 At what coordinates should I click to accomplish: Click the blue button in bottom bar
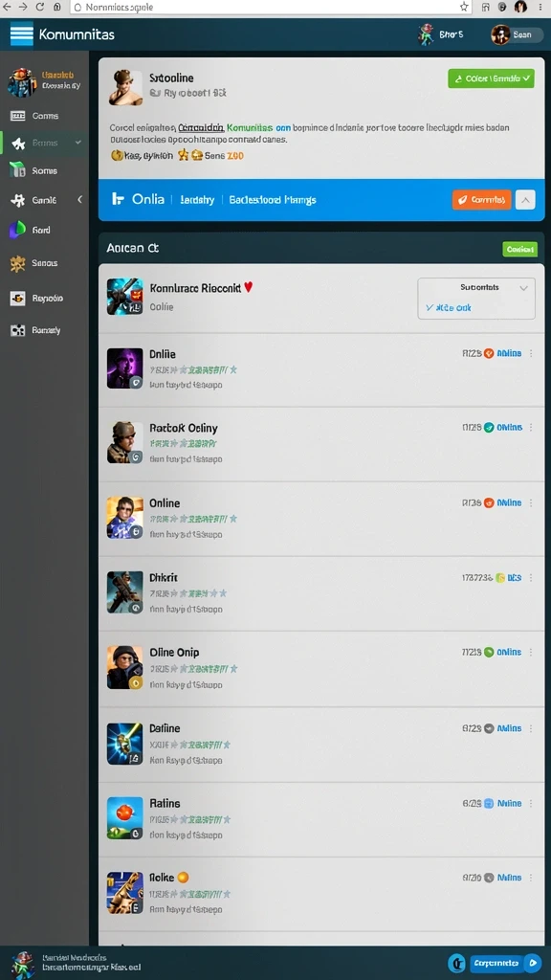505,963
